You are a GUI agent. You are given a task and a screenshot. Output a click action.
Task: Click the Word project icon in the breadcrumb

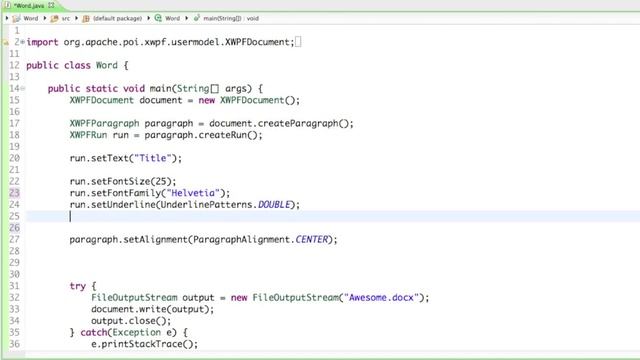(16, 18)
